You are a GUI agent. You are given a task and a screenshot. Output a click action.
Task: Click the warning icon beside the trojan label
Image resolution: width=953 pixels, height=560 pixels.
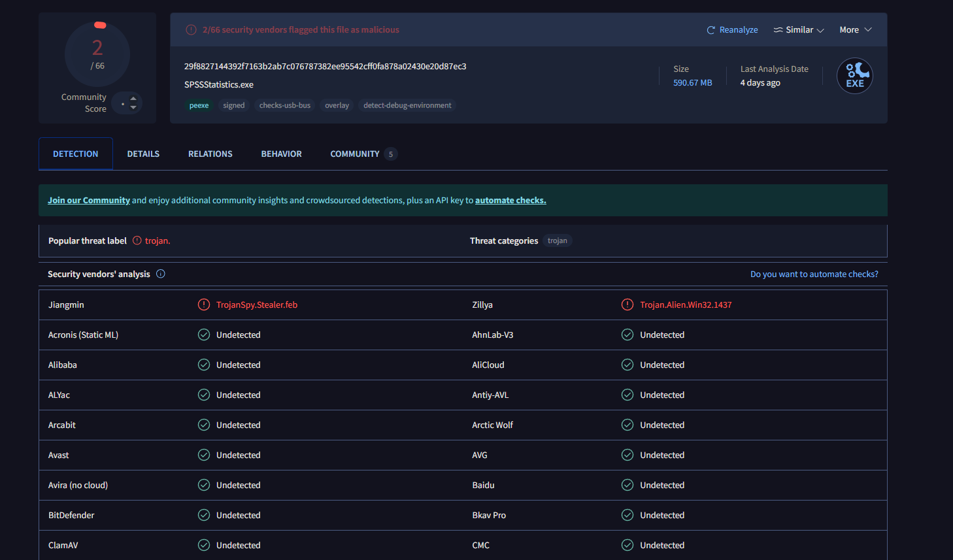coord(137,240)
